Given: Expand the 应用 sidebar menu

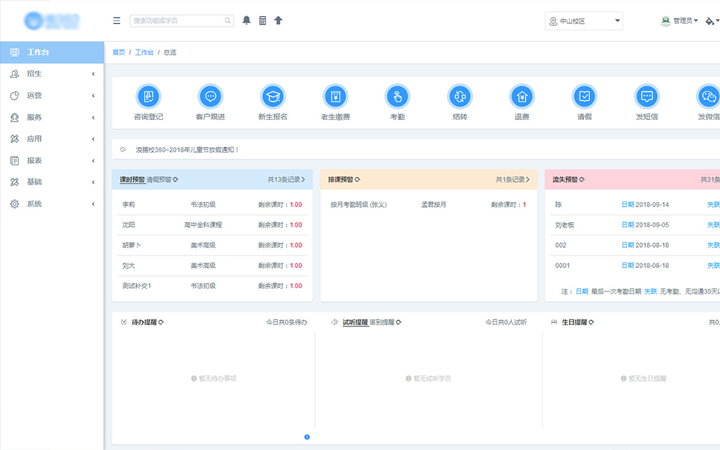Looking at the screenshot, I should [x=52, y=139].
